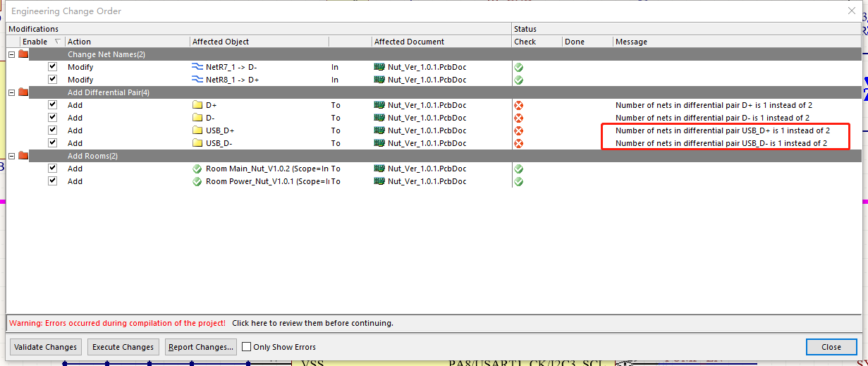
Task: Click the Add Rooms folder icon
Action: (24, 156)
